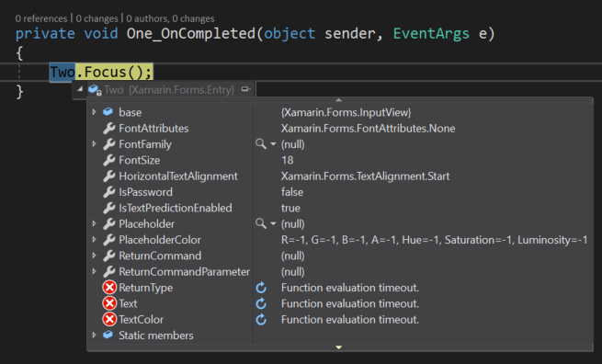The height and width of the screenshot is (364, 602).
Task: Re-evaluate TextColor using refresh icon
Action: [x=261, y=320]
